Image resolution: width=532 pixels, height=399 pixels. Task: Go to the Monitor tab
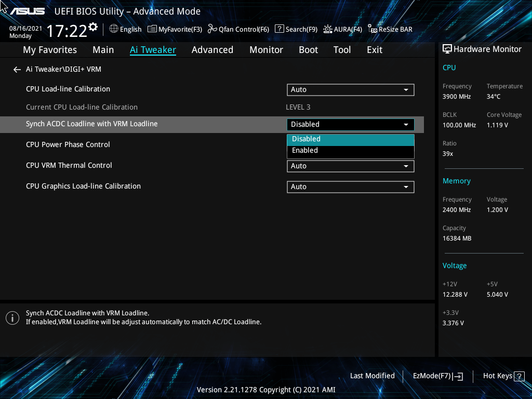(267, 50)
